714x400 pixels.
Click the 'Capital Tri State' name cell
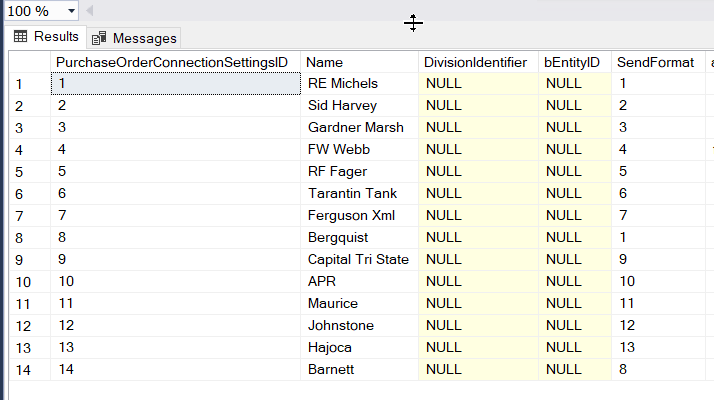pos(359,259)
